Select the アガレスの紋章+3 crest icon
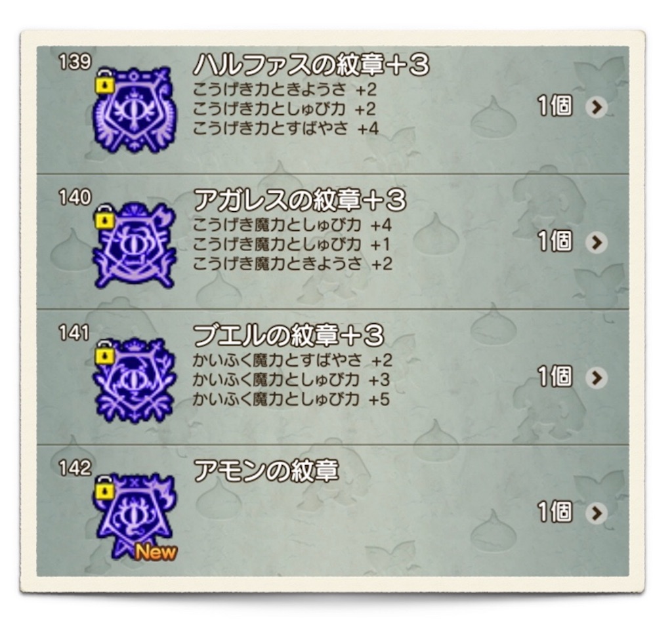Viewport: 672px width, 627px height. coord(135,245)
